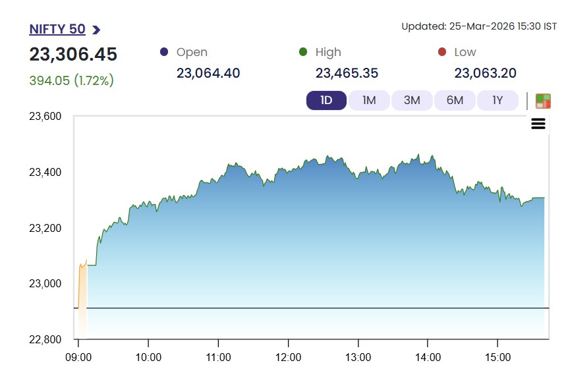
Task: Click the blue Open indicator dot
Action: point(164,52)
